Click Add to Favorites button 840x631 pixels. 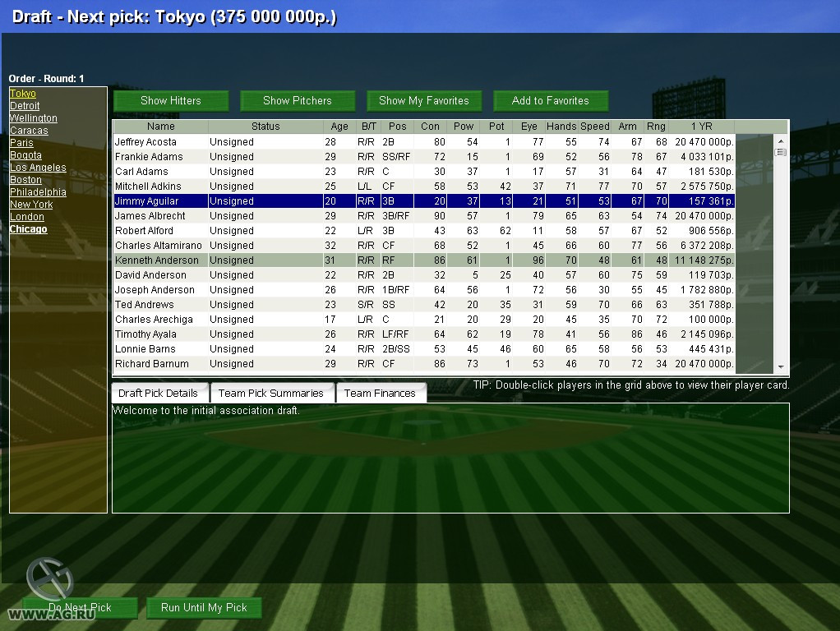(550, 101)
